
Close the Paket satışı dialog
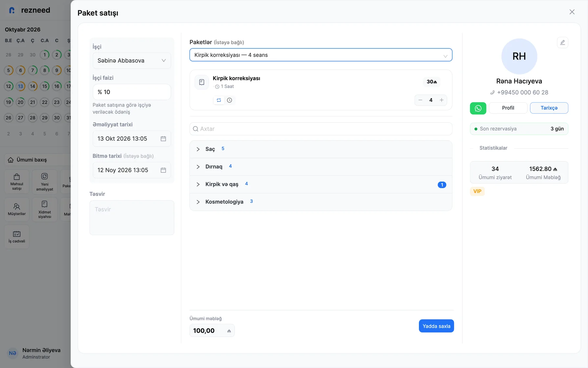coord(572,12)
